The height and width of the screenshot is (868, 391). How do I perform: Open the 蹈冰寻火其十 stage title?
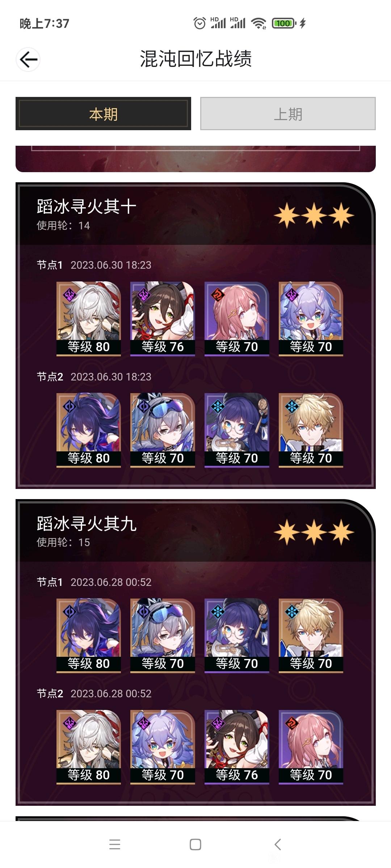coord(87,207)
